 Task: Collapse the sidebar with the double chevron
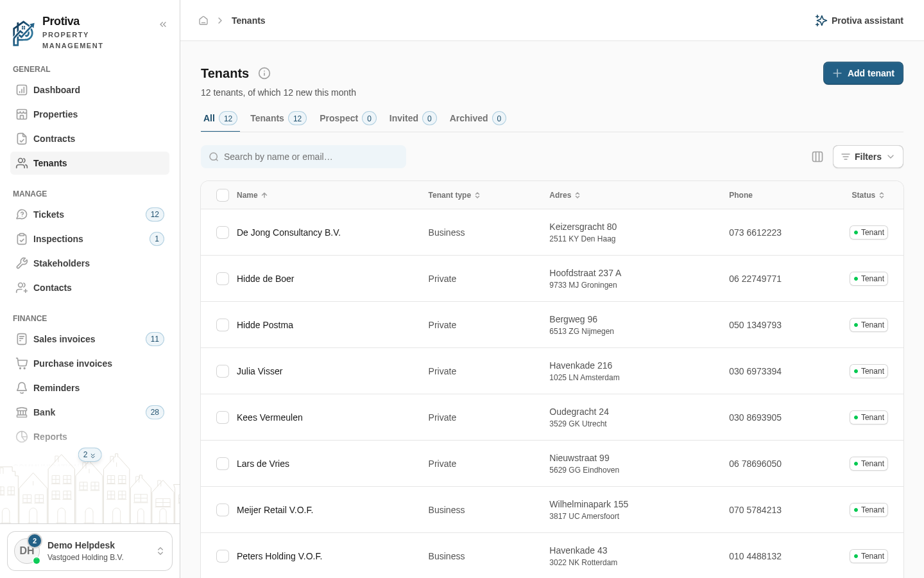tap(163, 24)
